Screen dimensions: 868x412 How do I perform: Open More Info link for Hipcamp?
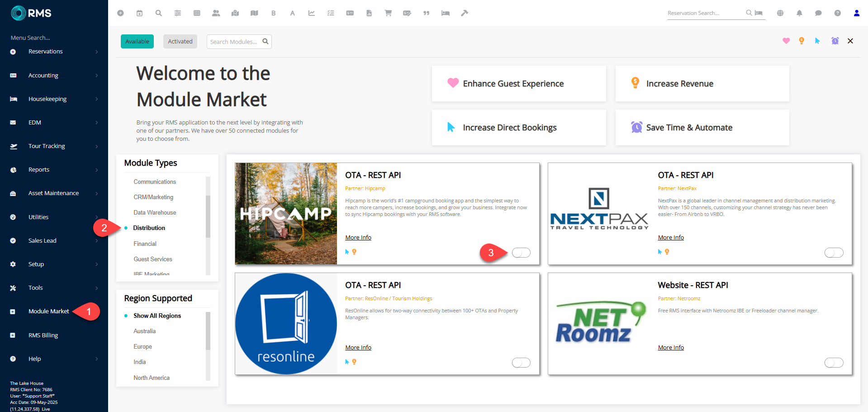point(358,237)
